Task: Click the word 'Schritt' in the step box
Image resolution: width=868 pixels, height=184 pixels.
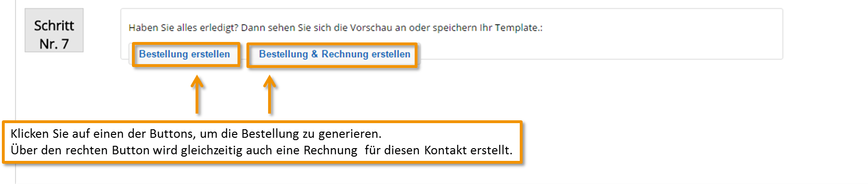Action: pos(54,25)
